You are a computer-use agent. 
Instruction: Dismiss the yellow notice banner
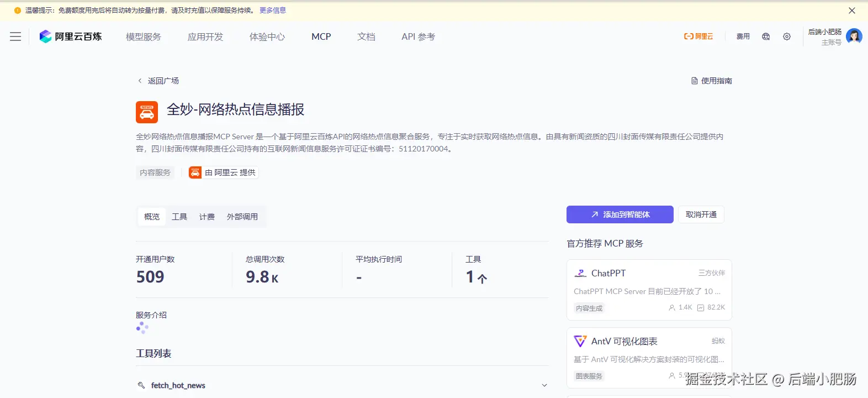click(x=852, y=11)
